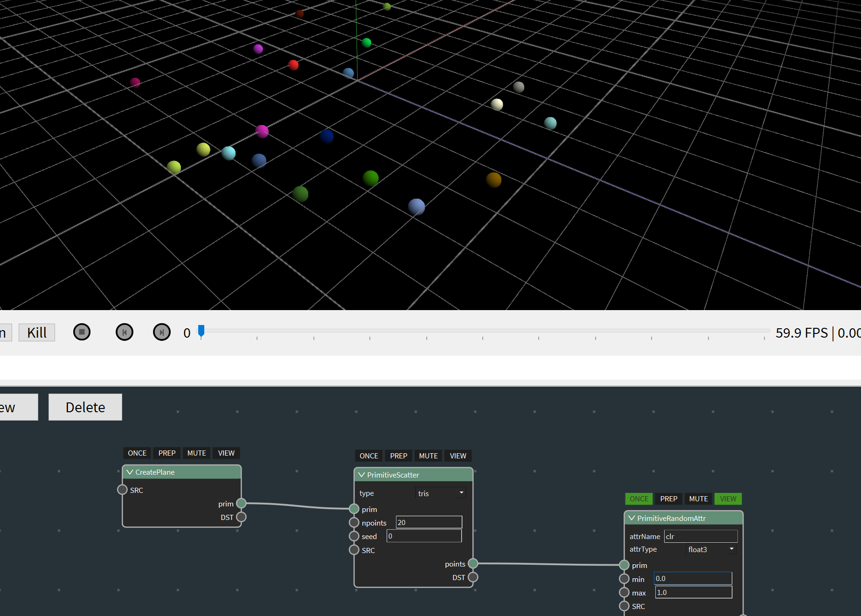Click the npoints input field
This screenshot has width=861, height=616.
coord(429,522)
